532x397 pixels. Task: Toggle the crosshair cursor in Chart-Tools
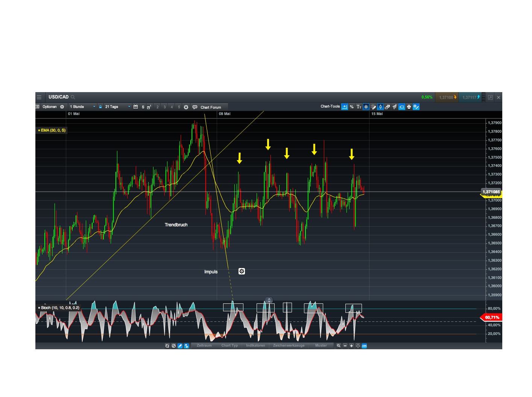[x=380, y=107]
